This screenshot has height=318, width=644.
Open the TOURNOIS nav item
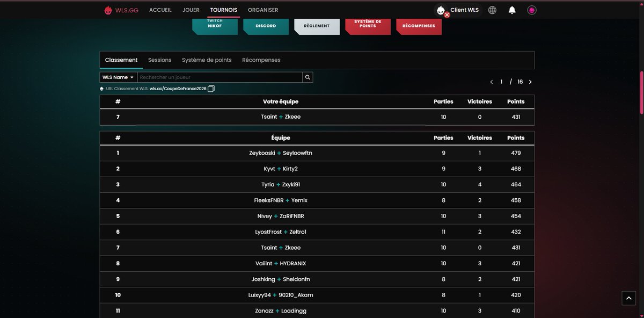coord(224,10)
